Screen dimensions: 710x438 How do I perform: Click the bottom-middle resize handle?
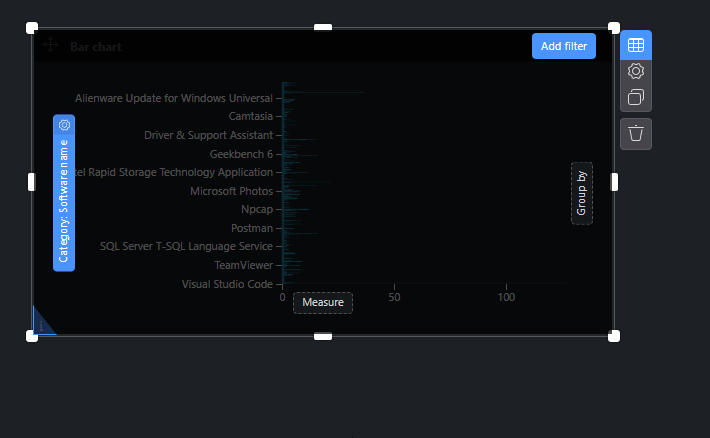(323, 337)
